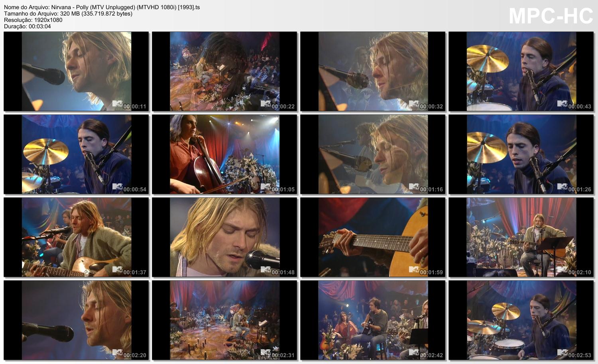Select the guitar fretboard frame at 00:01:59
This screenshot has width=598, height=364.
click(373, 237)
